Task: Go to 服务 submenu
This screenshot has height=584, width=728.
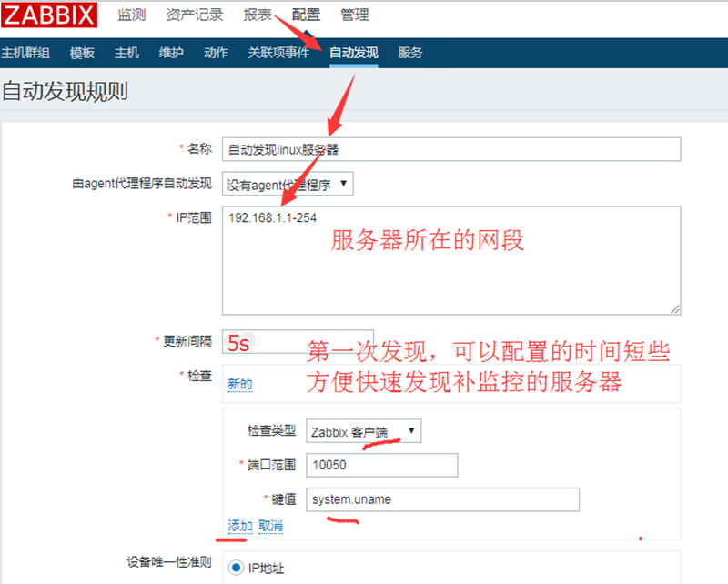Action: tap(410, 53)
